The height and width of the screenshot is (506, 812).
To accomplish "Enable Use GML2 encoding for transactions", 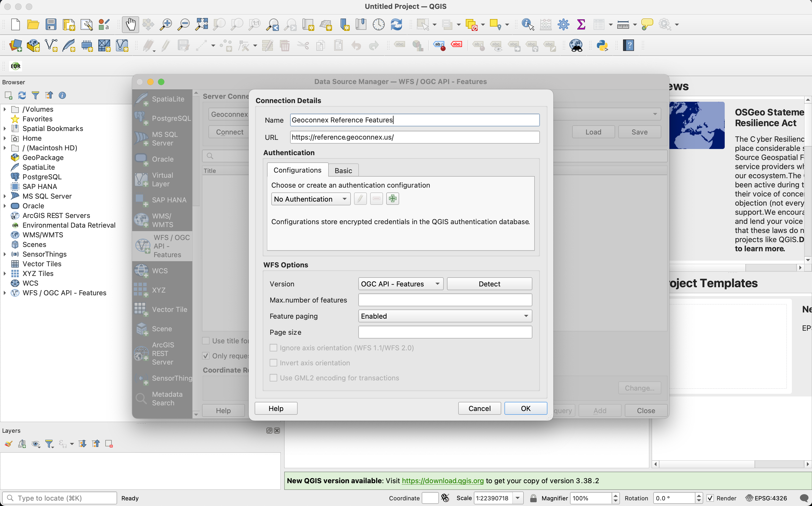I will point(273,378).
